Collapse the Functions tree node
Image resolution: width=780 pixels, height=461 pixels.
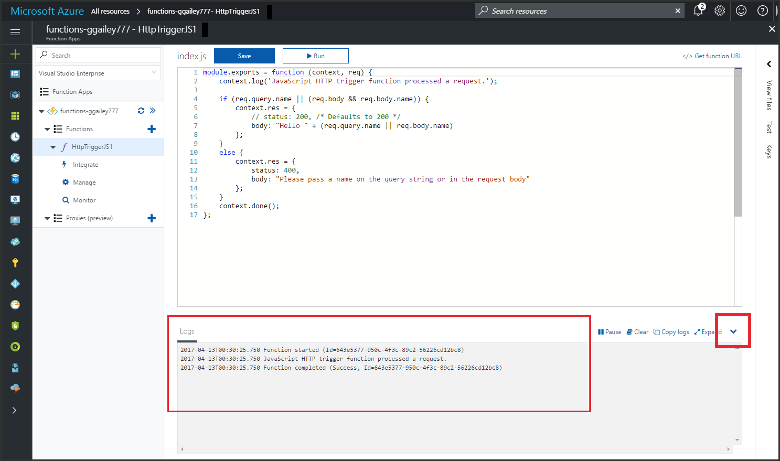47,129
